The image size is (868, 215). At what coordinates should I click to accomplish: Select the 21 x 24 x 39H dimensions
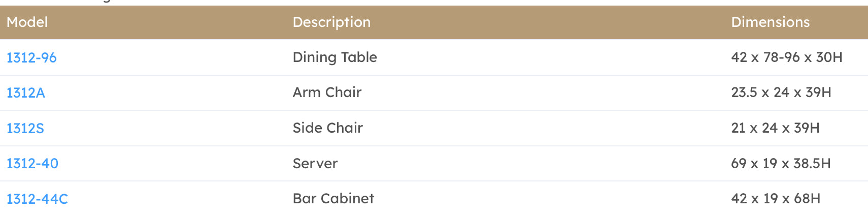pyautogui.click(x=776, y=128)
